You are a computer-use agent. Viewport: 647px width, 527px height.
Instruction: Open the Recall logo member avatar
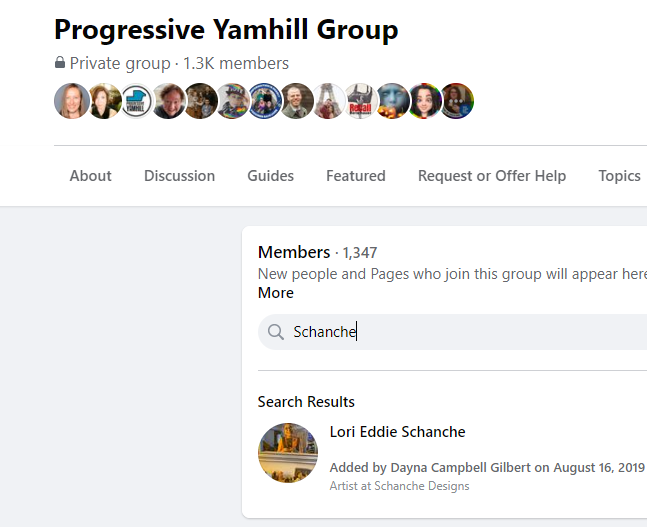point(360,101)
